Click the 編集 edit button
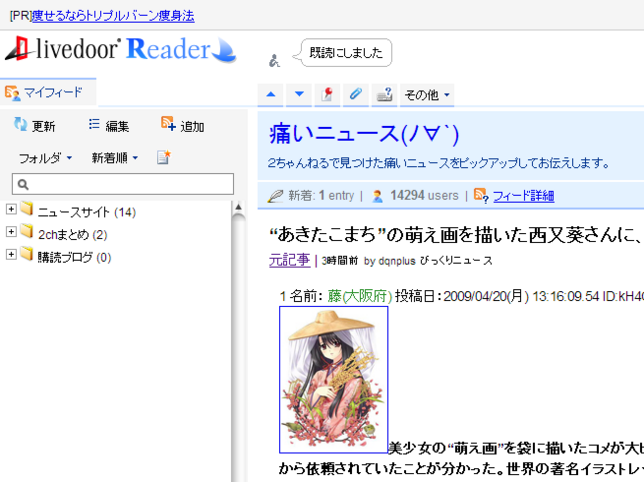 (x=109, y=126)
